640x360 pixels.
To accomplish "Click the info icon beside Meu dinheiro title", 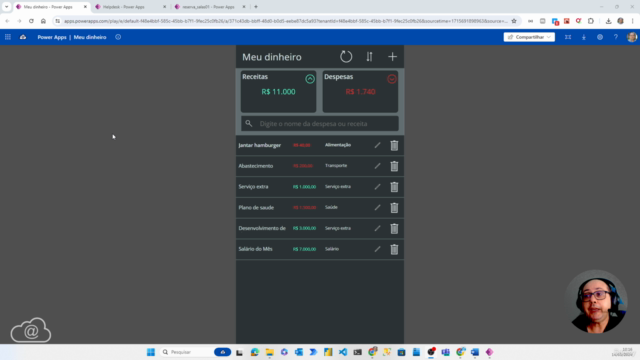I will [118, 37].
